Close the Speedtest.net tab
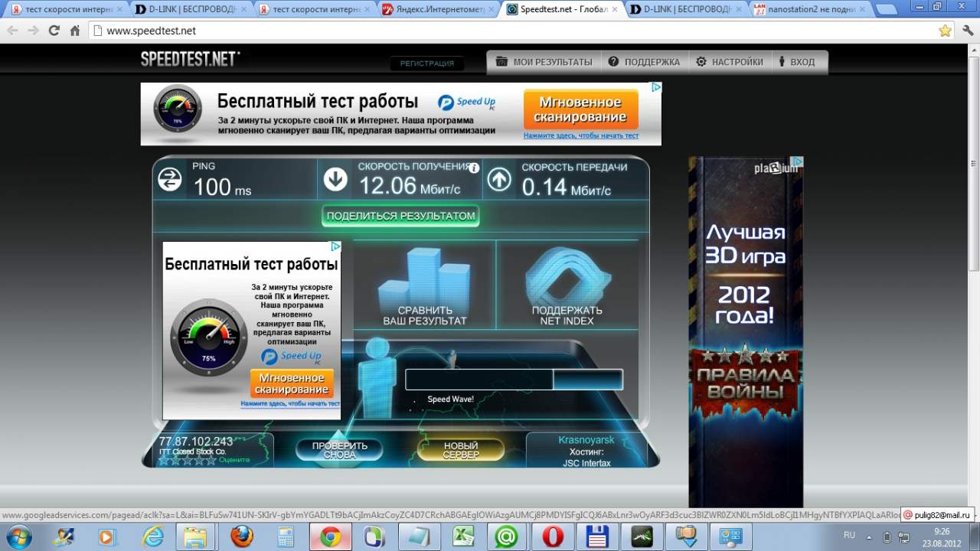The height and width of the screenshot is (551, 980). [x=614, y=10]
